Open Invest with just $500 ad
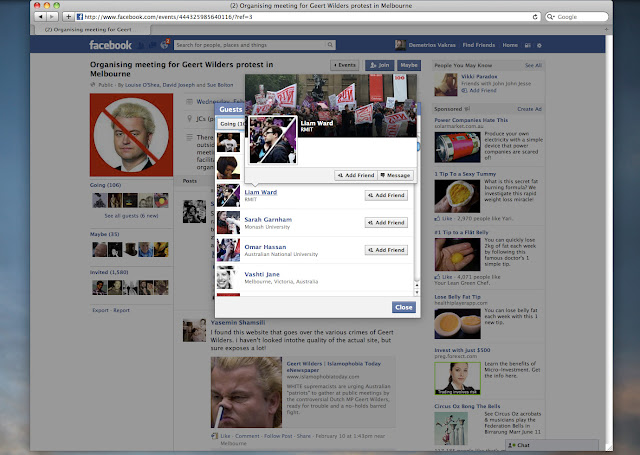The width and height of the screenshot is (640, 455). click(x=462, y=350)
